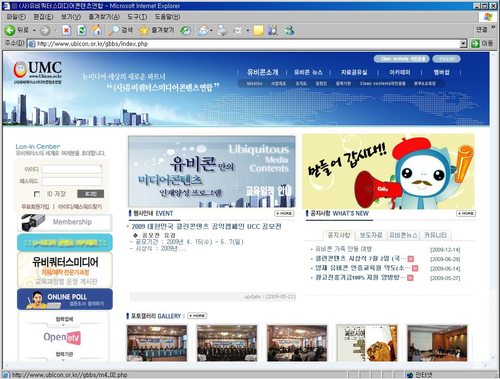Open the first gallery photo thumbnail
Screen dimensions: 500x379
pos(157,343)
